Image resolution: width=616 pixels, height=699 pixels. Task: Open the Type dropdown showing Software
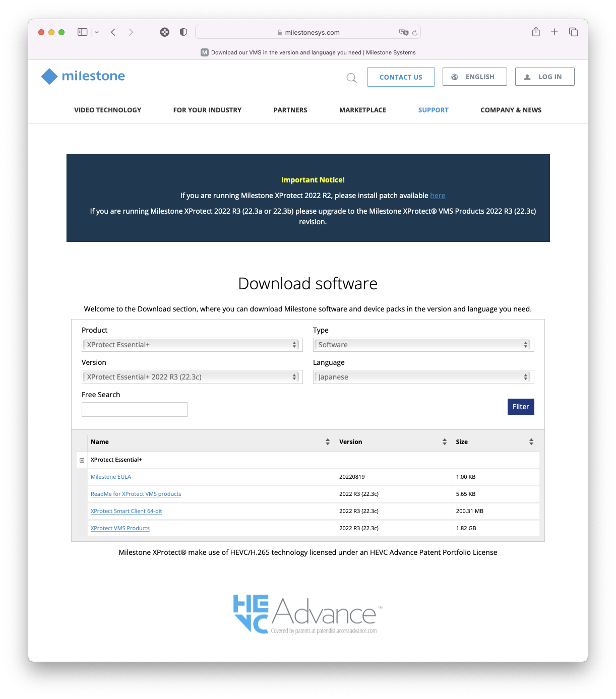click(x=423, y=345)
